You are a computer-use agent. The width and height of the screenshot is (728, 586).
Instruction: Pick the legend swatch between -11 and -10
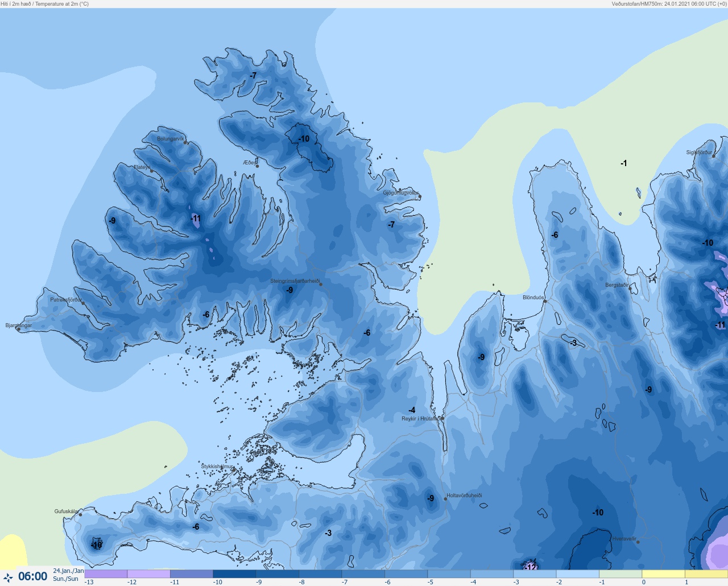point(192,574)
